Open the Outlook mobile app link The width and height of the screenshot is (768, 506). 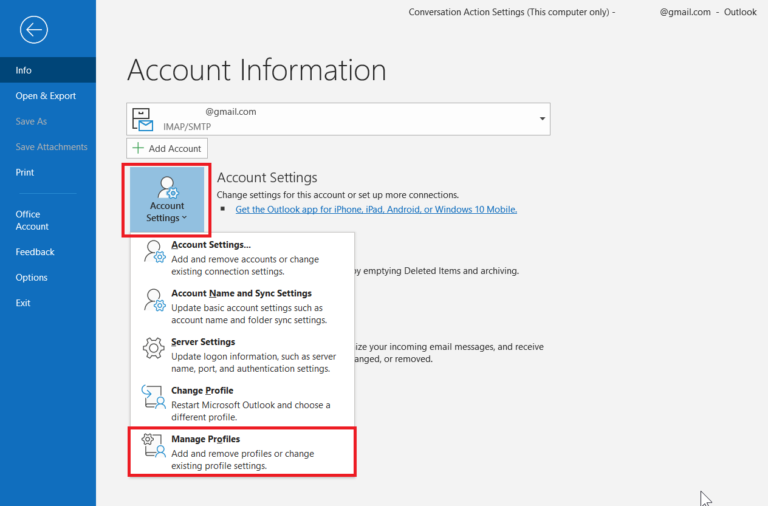[x=376, y=209]
